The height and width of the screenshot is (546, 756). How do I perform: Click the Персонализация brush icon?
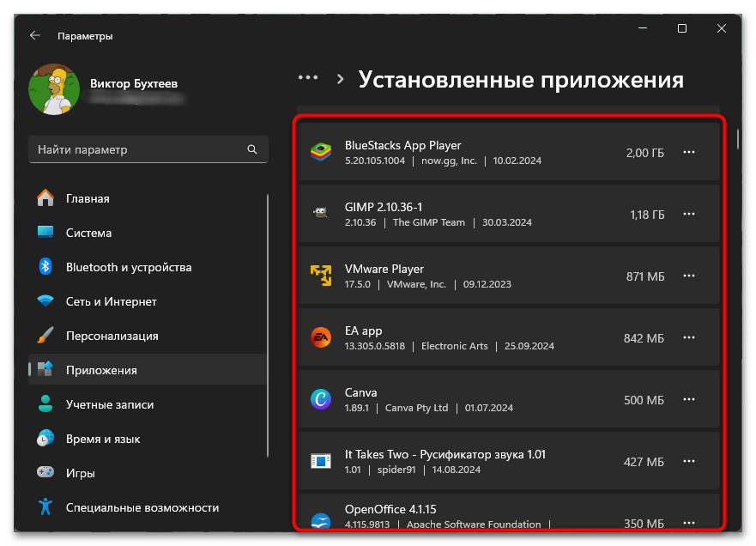[x=45, y=335]
